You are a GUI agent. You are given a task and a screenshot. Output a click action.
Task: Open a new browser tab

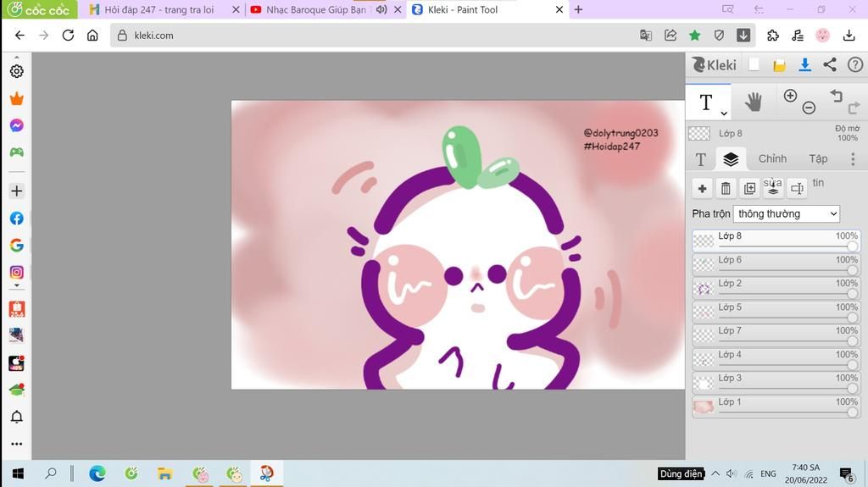click(578, 9)
